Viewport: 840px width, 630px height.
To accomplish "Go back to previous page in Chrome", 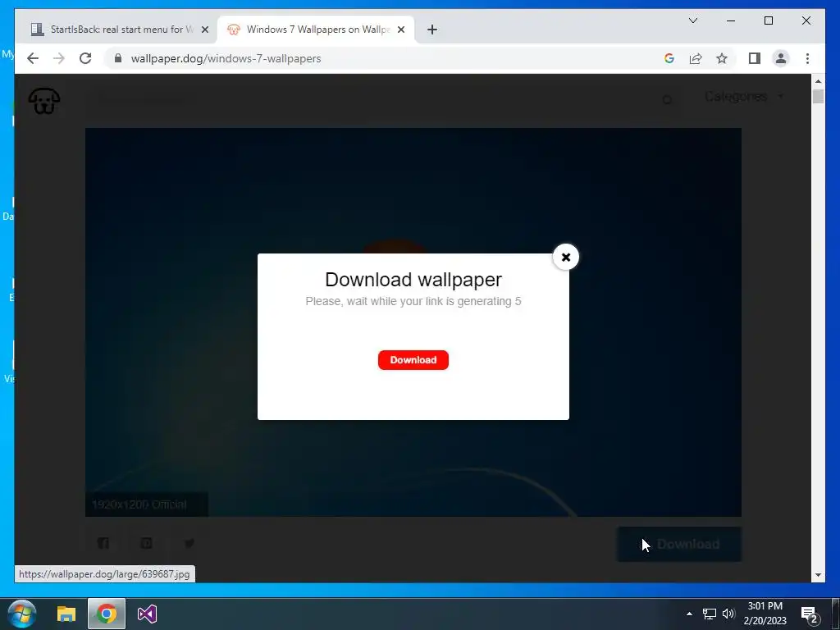I will (33, 58).
